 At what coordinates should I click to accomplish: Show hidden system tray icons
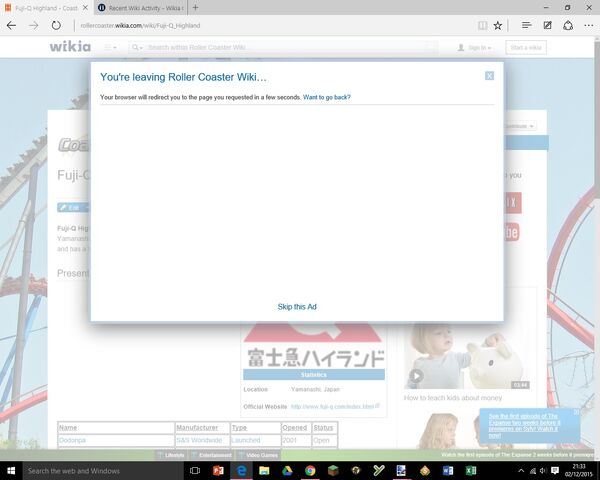[x=521, y=471]
